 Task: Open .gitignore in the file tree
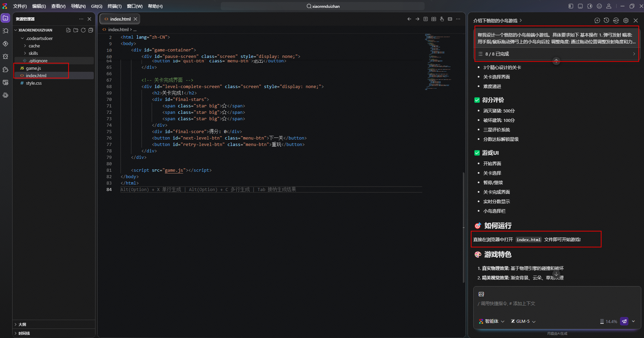pyautogui.click(x=38, y=61)
